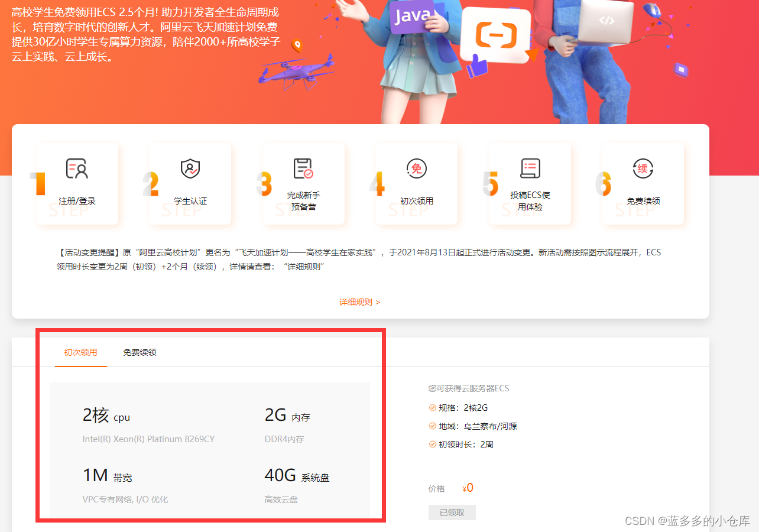Click the 免费续领 step card label
Screen dimensions: 759x532
pos(643,201)
